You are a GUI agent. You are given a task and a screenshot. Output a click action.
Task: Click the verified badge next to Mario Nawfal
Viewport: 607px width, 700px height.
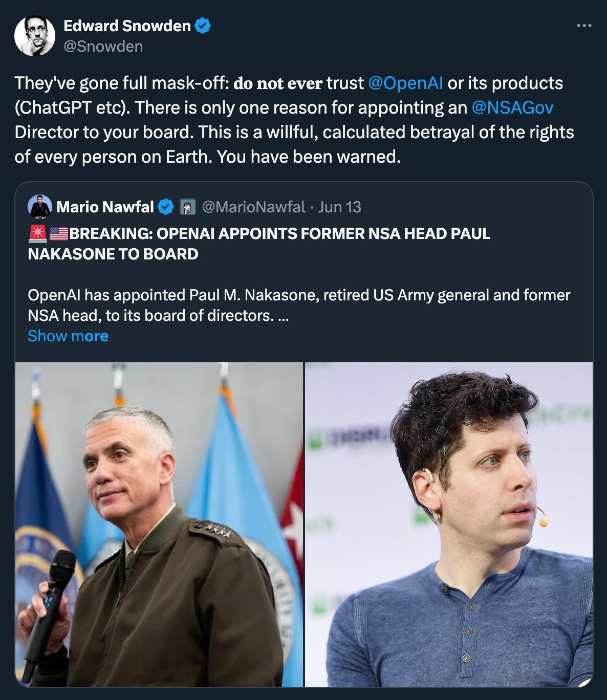(x=165, y=207)
